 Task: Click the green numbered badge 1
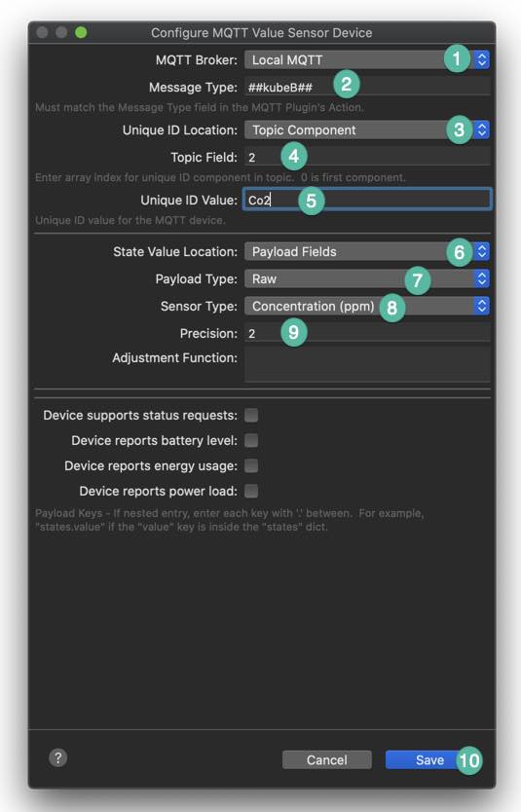tap(457, 59)
